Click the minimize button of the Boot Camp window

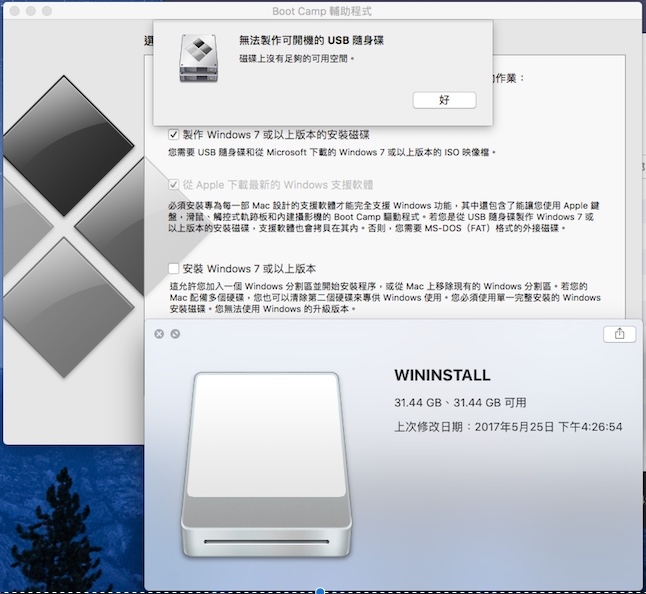click(31, 11)
